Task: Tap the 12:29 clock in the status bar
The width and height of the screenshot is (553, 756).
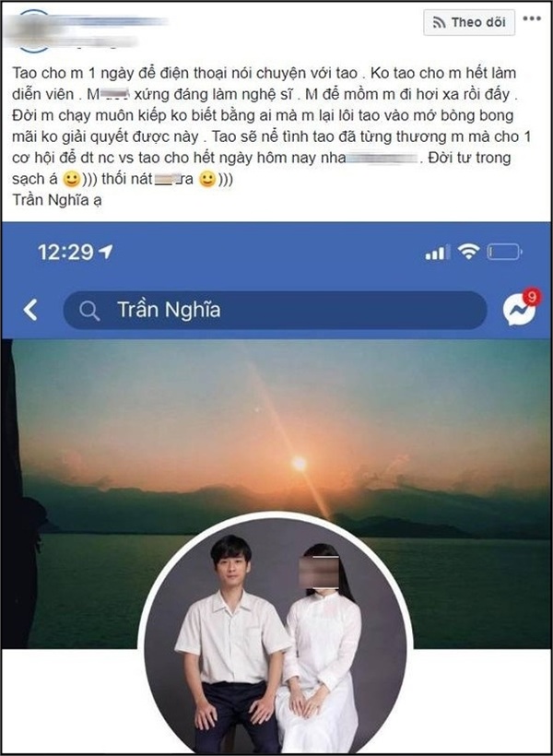Action: pyautogui.click(x=65, y=253)
